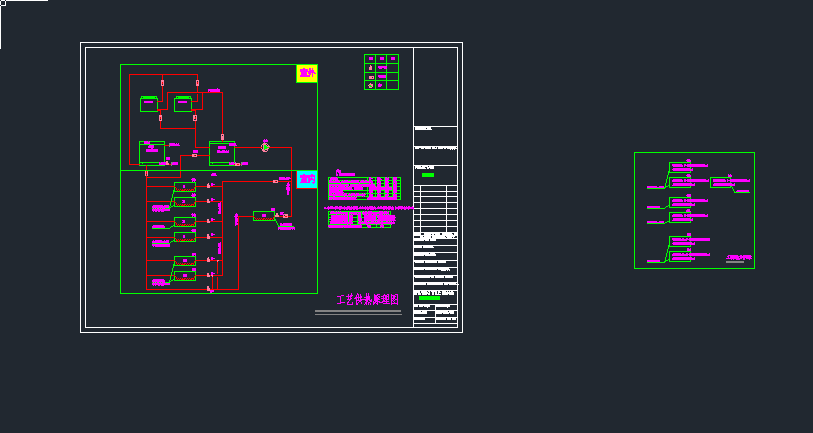Select the second outdoor equipment box
Screen dimensions: 813x433
point(183,104)
